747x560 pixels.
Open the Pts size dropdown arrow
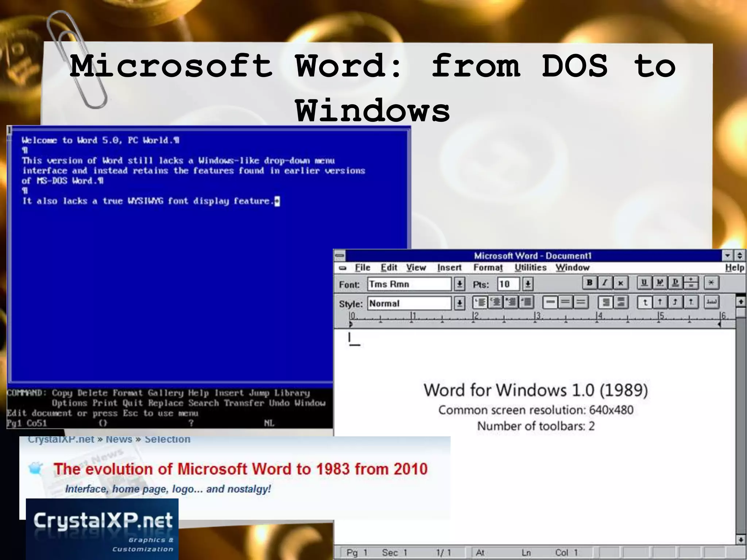click(x=528, y=284)
